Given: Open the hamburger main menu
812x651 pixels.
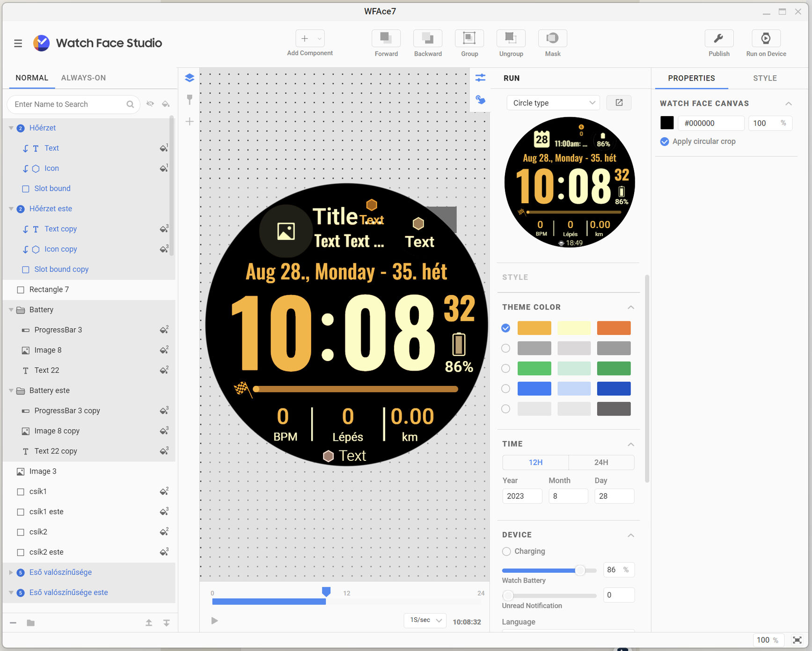Looking at the screenshot, I should click(x=18, y=44).
